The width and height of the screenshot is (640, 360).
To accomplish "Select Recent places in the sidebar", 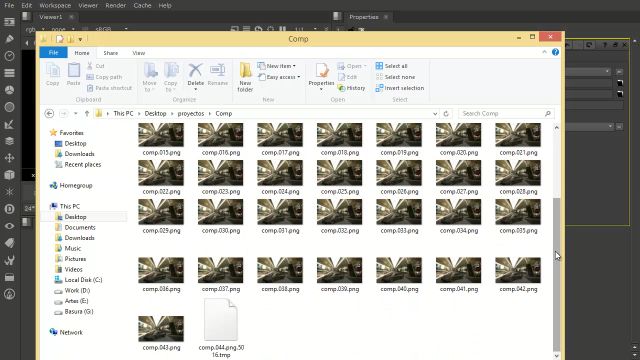I will click(x=83, y=164).
